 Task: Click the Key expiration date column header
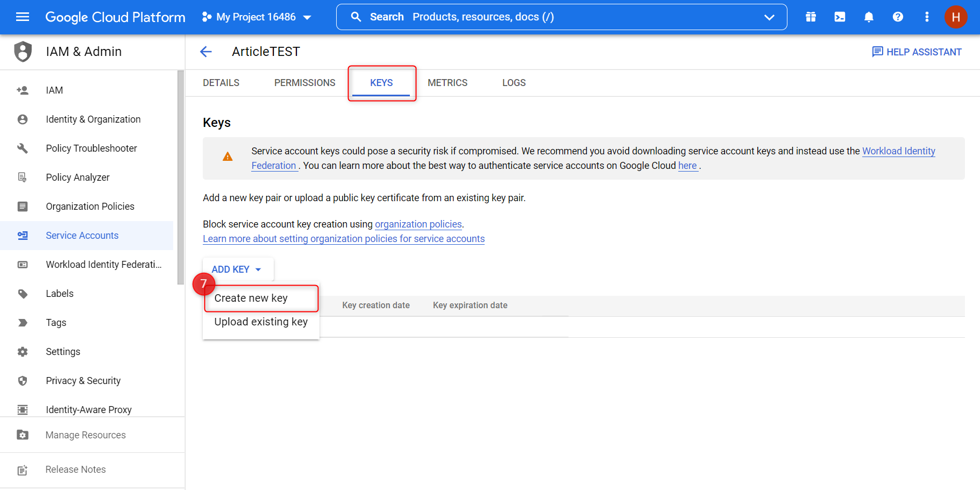(470, 306)
